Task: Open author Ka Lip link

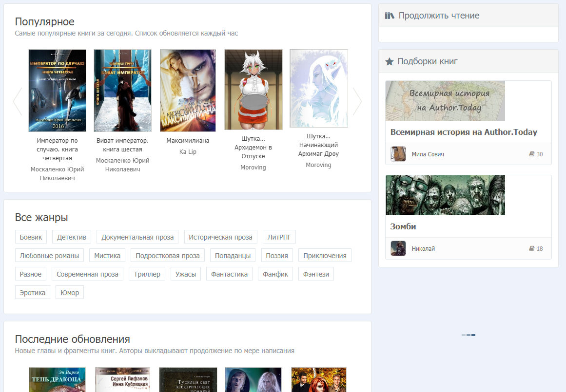Action: 188,151
